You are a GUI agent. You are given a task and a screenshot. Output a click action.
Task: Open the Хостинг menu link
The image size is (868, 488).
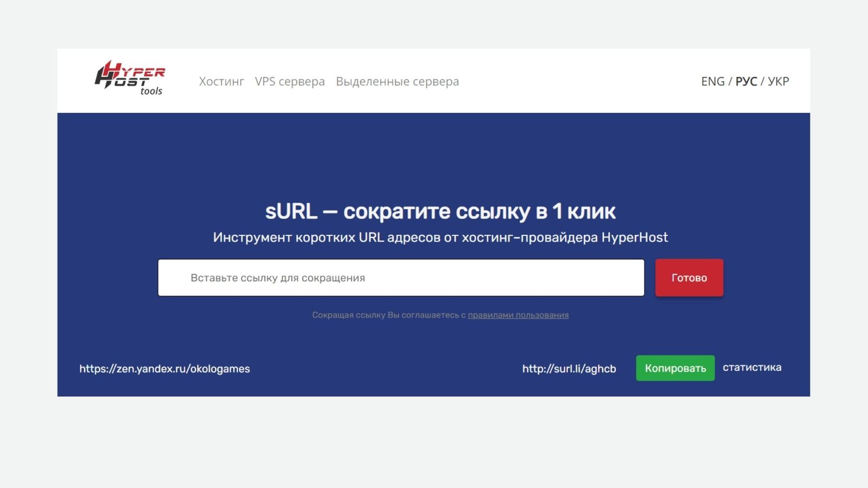pos(221,81)
